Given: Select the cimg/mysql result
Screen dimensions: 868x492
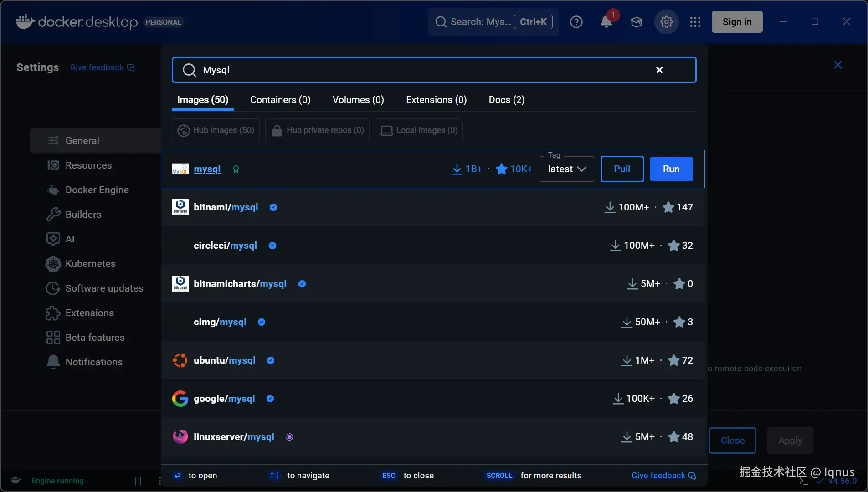Looking at the screenshot, I should [433, 322].
